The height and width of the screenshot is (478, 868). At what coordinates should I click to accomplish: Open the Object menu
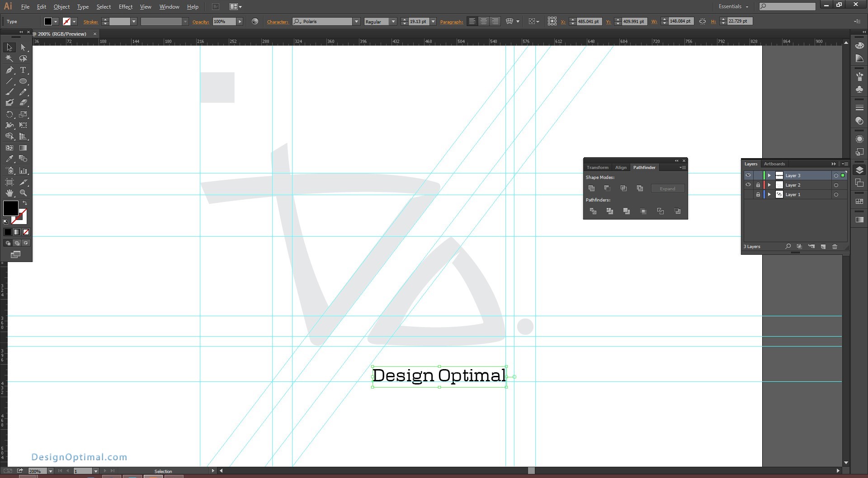(x=61, y=7)
